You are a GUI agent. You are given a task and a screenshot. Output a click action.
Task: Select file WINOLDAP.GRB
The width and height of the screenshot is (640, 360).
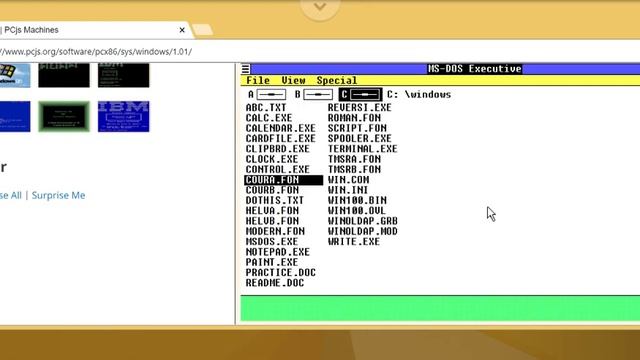(x=362, y=221)
